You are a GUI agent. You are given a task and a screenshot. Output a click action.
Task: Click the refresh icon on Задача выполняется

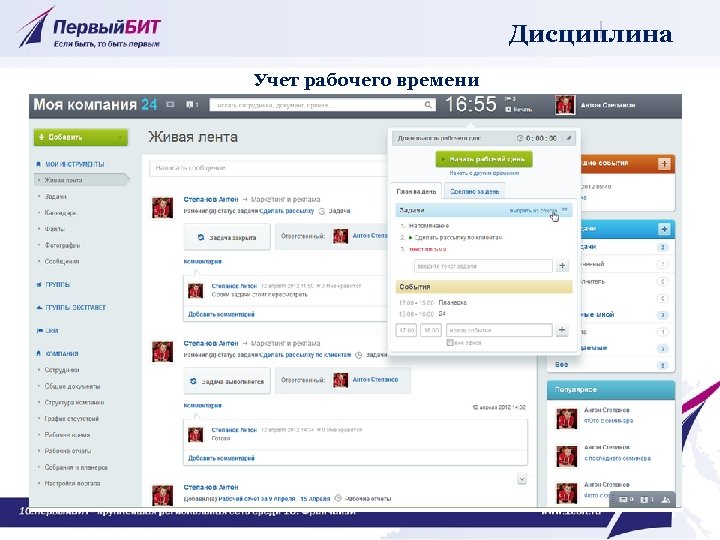coord(193,381)
